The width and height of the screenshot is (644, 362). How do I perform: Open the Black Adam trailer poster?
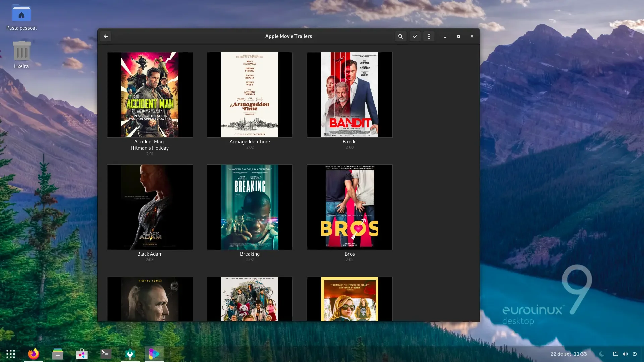click(150, 207)
